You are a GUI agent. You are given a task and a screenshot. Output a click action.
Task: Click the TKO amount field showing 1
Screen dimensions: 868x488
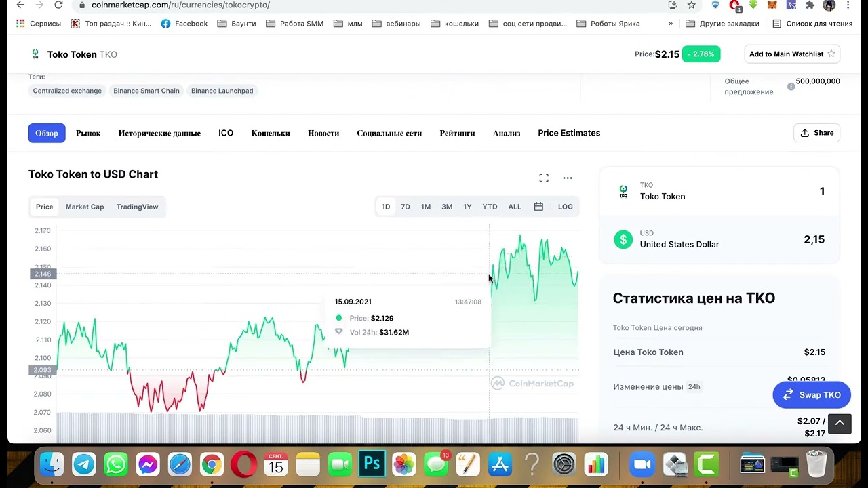719,192
